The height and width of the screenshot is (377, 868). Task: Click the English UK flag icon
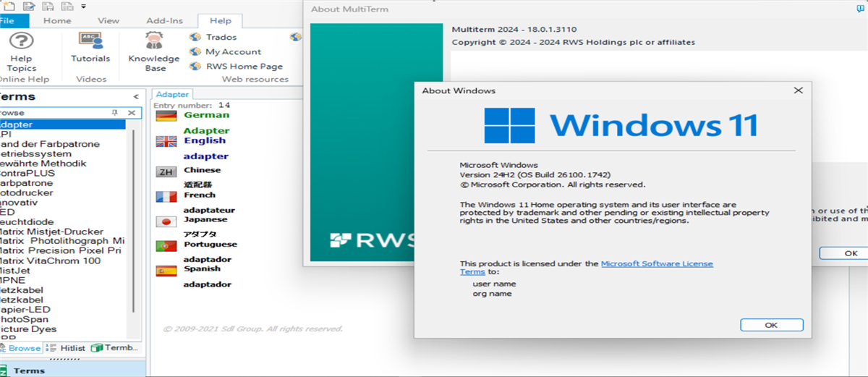pos(166,142)
